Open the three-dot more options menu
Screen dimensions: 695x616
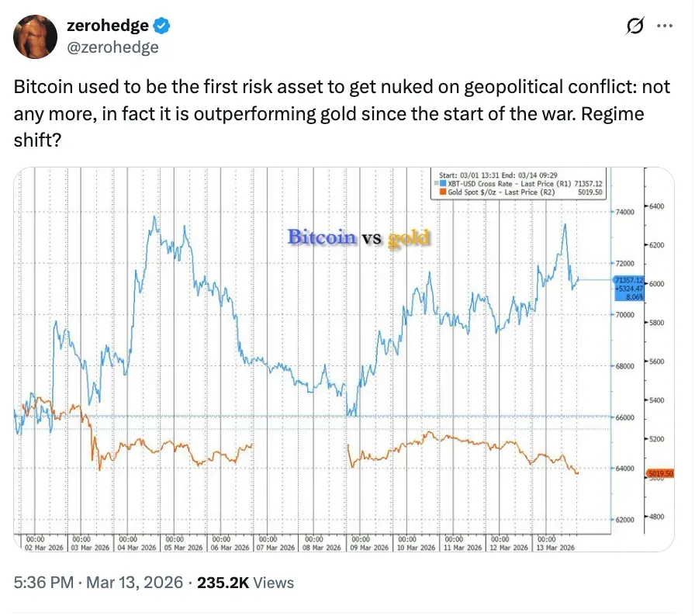click(665, 26)
